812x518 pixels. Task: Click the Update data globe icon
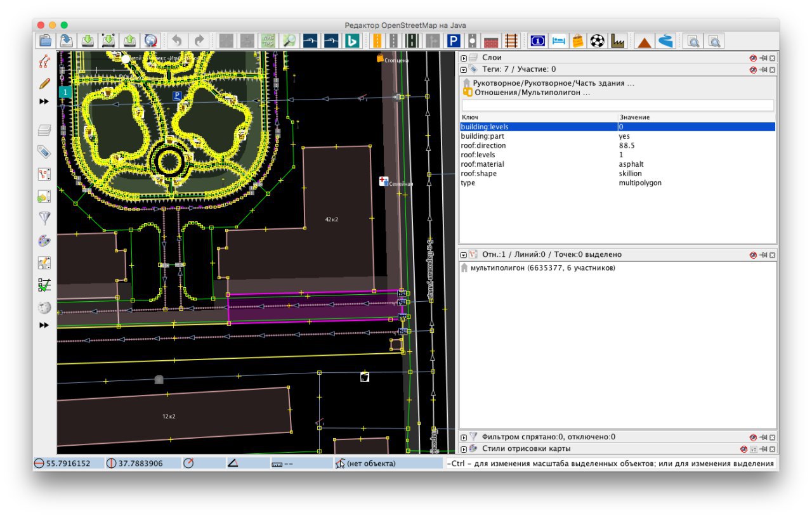151,41
